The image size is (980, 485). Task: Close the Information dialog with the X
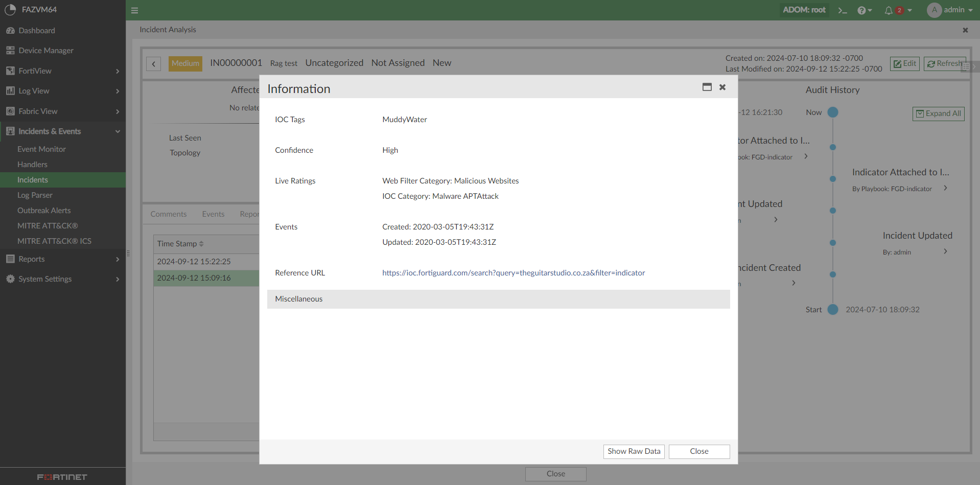coord(722,87)
